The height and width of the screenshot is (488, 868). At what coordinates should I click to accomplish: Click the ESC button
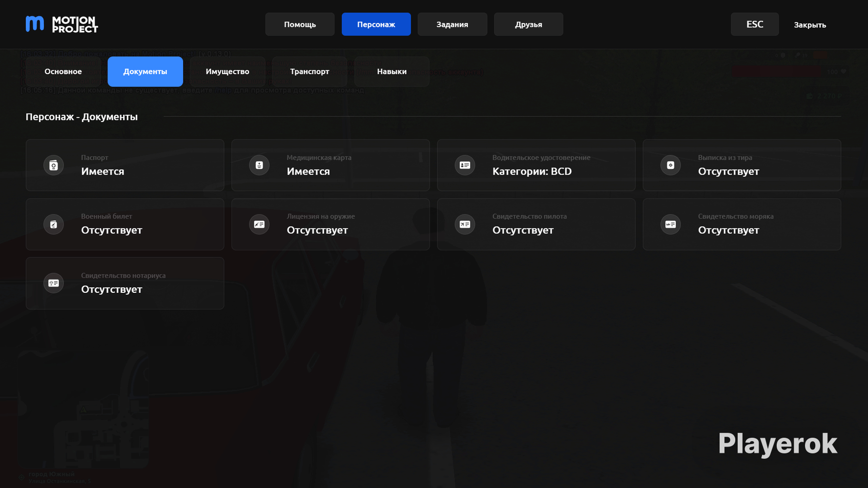[x=755, y=24]
